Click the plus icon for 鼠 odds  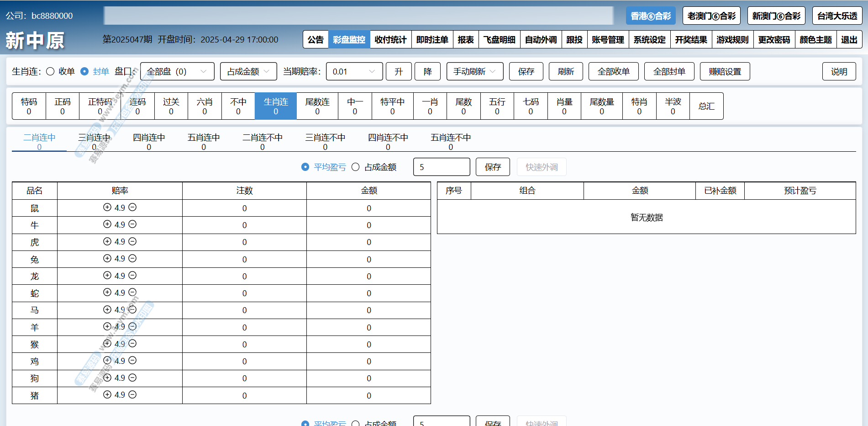pos(107,208)
